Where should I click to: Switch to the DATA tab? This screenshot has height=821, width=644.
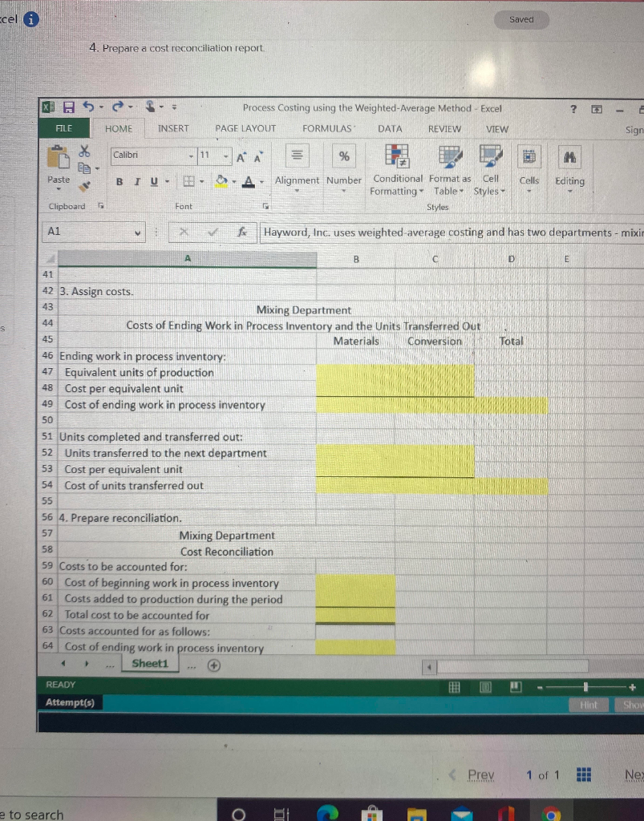(390, 129)
